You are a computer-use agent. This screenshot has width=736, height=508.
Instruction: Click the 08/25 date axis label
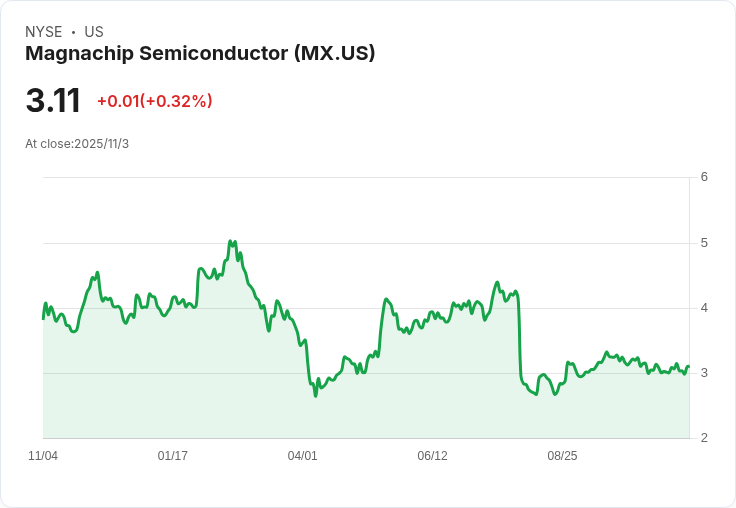562,456
